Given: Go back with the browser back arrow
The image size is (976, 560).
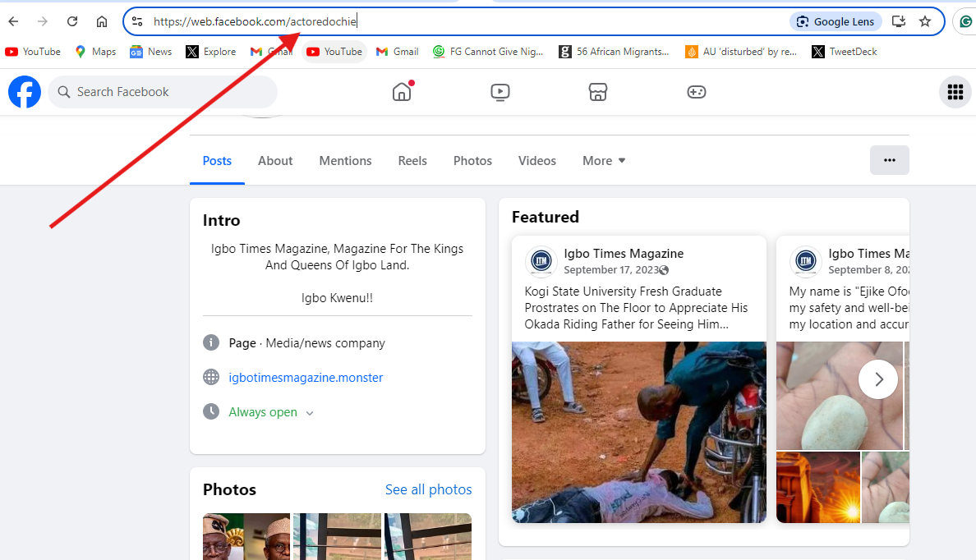Looking at the screenshot, I should click(x=14, y=22).
